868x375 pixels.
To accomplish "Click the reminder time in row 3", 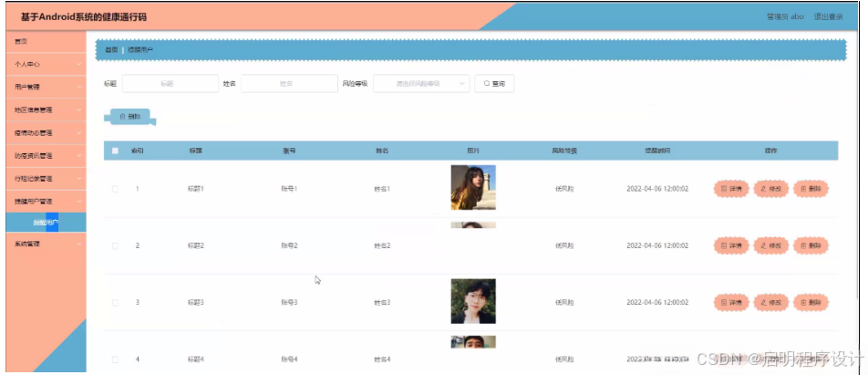I will point(657,302).
